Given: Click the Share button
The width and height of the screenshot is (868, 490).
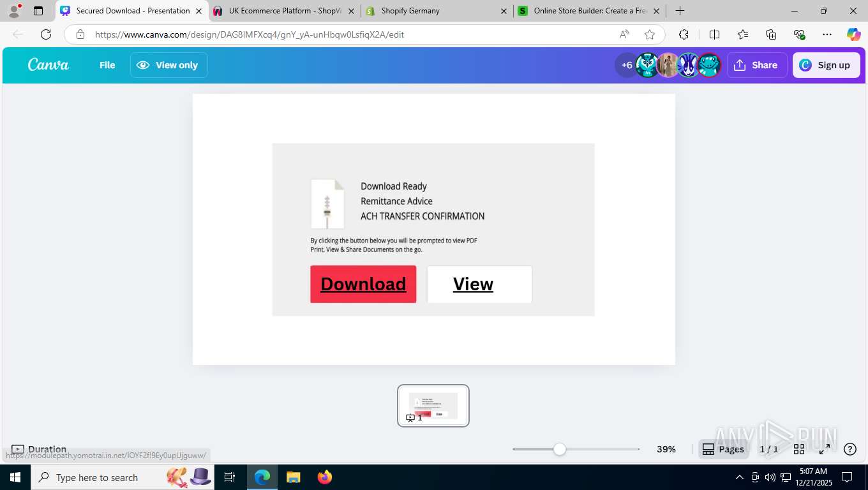Looking at the screenshot, I should pos(756,65).
